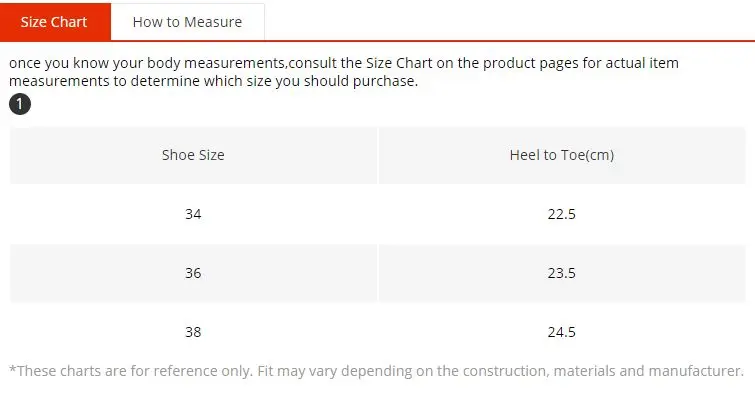The height and width of the screenshot is (417, 755).
Task: Click 'Fit may vary' in the footnote
Action: click(297, 372)
